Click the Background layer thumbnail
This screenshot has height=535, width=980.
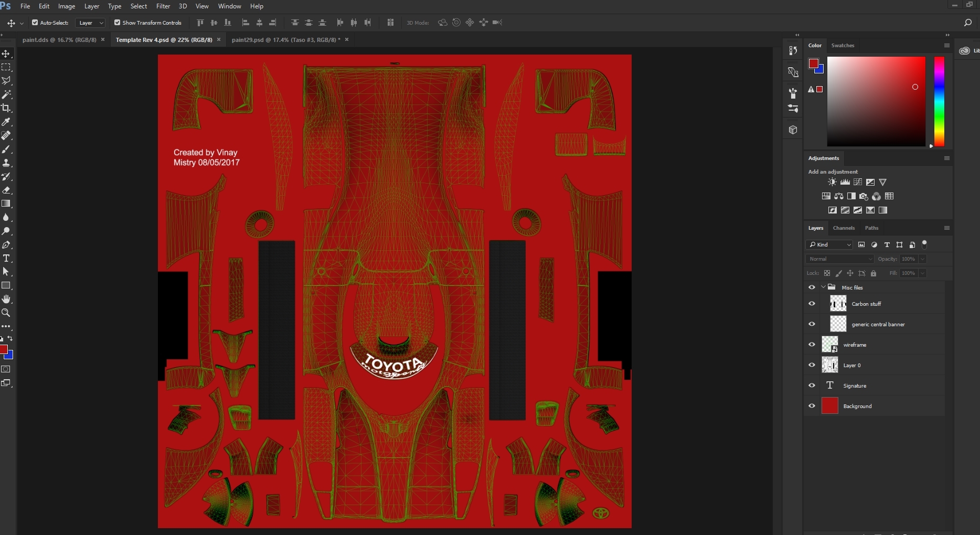(830, 406)
